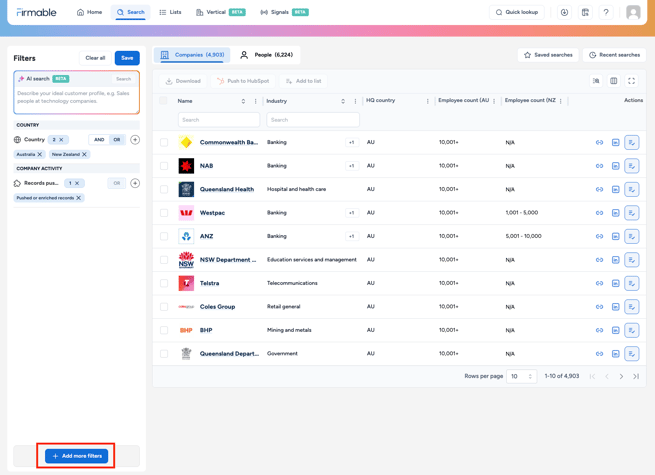
Task: Open the Lists nav item
Action: point(170,12)
